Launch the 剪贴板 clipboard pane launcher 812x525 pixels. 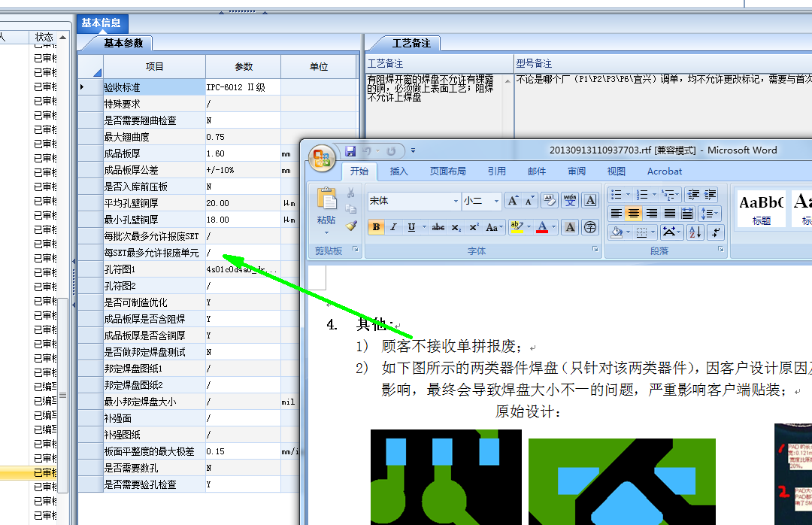pos(355,250)
